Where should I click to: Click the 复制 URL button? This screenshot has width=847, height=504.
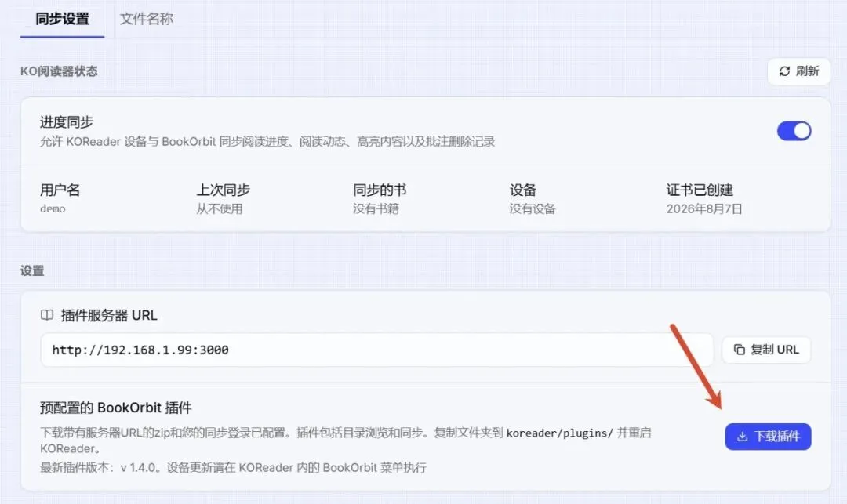[766, 350]
